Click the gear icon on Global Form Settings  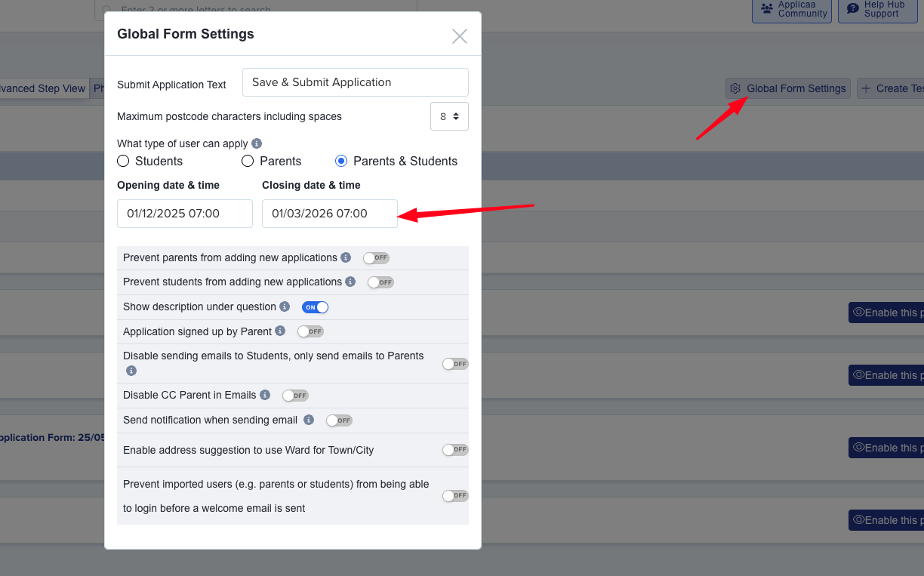click(735, 88)
